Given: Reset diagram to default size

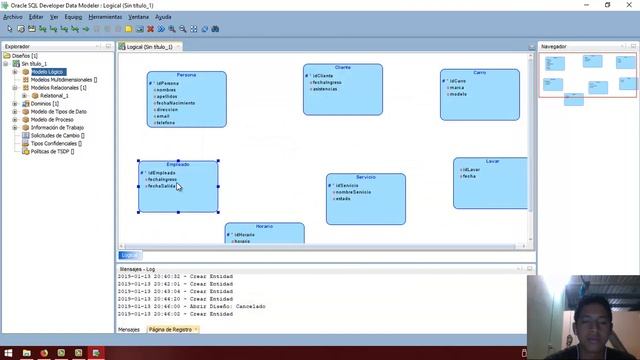Looking at the screenshot, I should coord(204,29).
